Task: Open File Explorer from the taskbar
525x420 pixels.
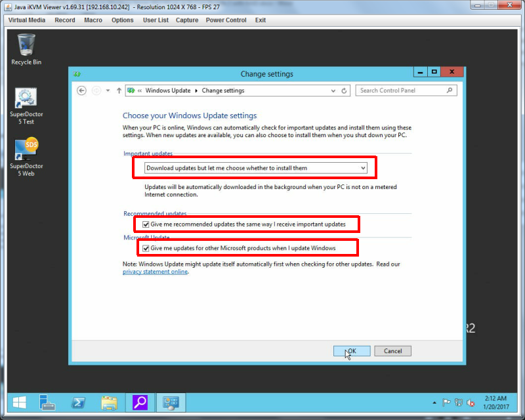Action: pyautogui.click(x=109, y=402)
